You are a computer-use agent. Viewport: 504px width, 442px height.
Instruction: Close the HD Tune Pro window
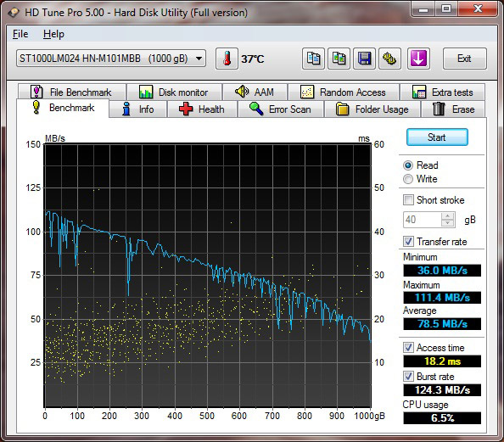pyautogui.click(x=478, y=8)
